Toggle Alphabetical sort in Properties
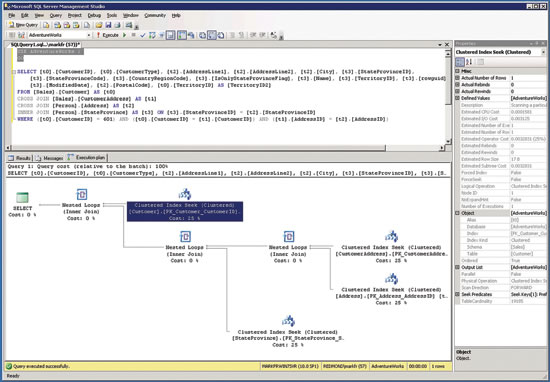550x382 pixels. click(469, 62)
